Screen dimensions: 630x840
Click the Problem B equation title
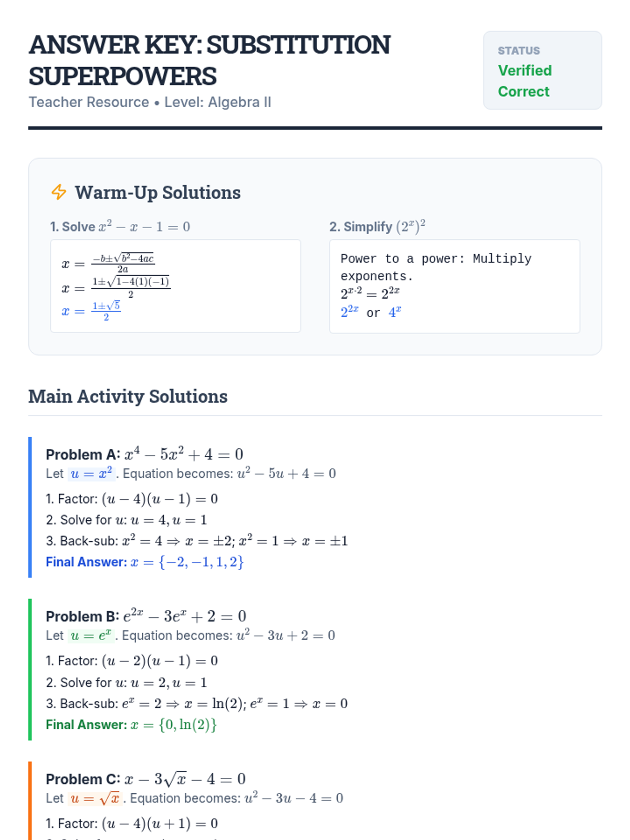(x=146, y=616)
